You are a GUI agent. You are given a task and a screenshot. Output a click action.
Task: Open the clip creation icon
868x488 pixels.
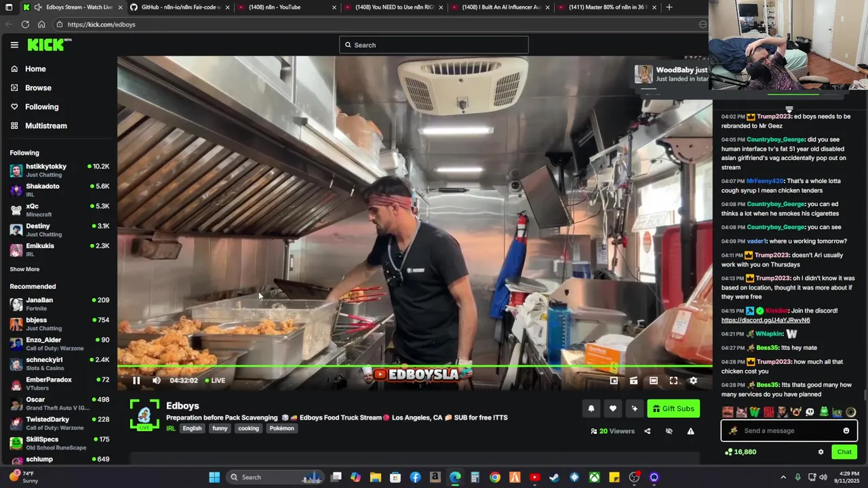pos(633,380)
